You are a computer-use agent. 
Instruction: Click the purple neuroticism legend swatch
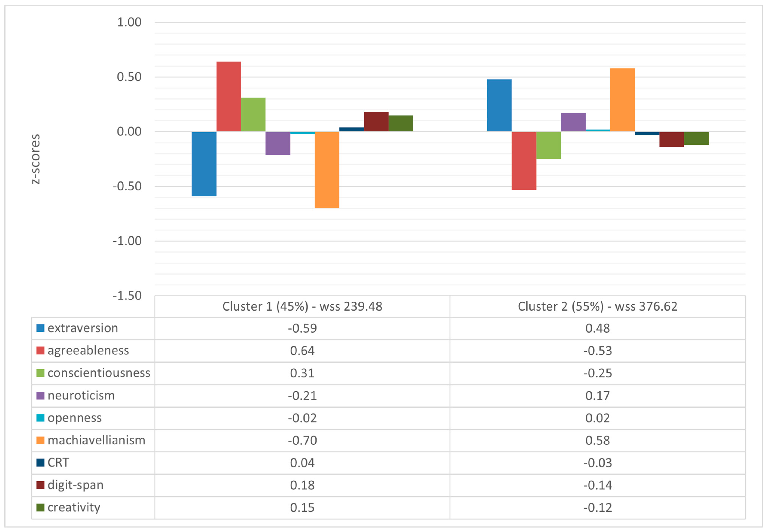40,395
